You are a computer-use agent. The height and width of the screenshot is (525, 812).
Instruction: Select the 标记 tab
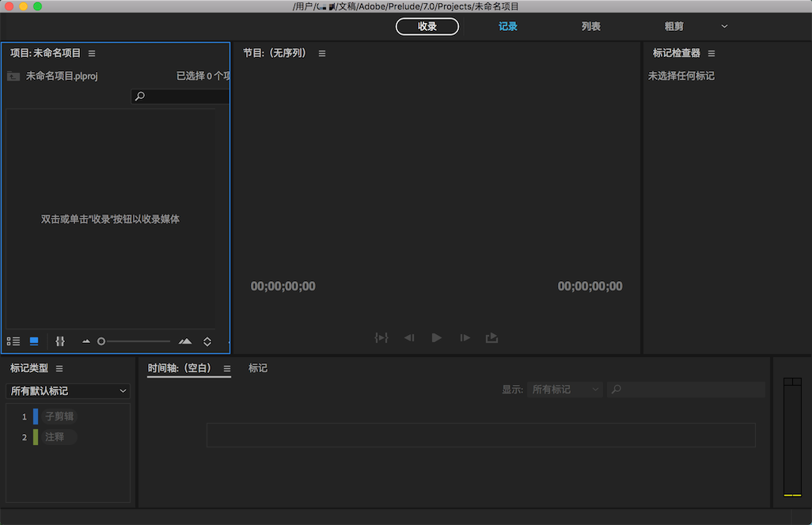coord(257,368)
